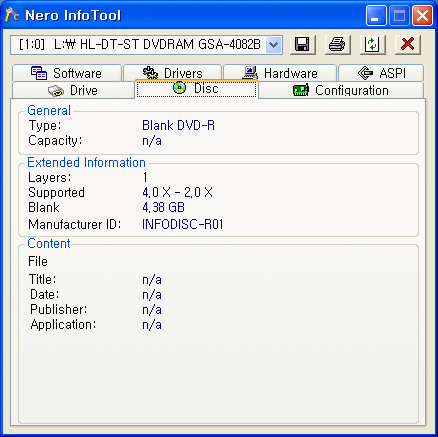Switch to the ASPI tab
This screenshot has width=438, height=437.
381,73
